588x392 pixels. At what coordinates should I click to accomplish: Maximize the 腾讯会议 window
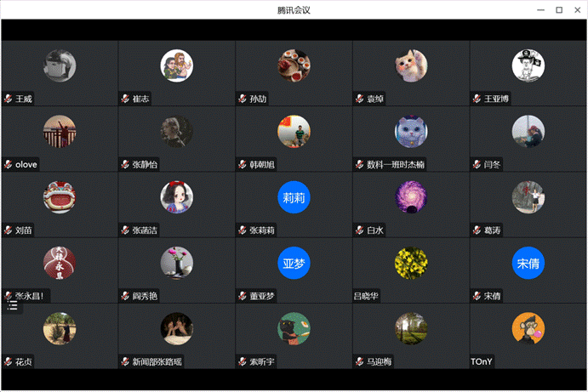559,10
